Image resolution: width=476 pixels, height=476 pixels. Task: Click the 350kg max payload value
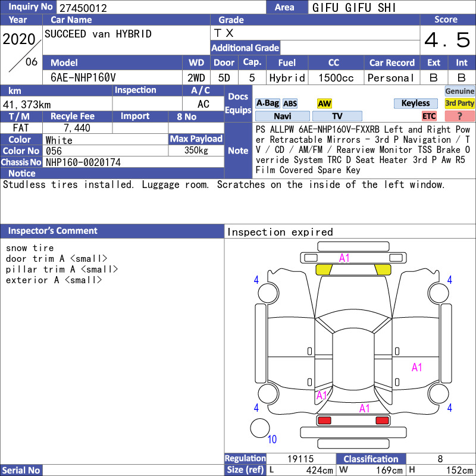(x=196, y=151)
